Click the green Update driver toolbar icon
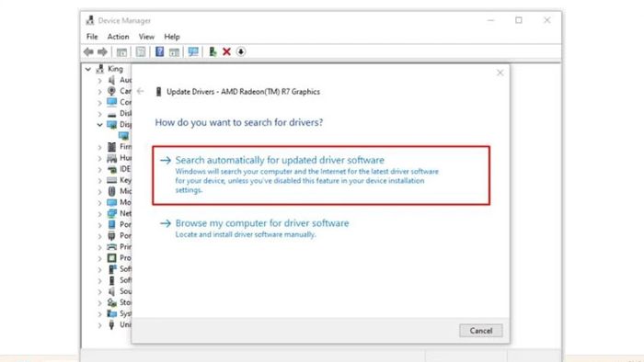Image resolution: width=644 pixels, height=362 pixels. [213, 51]
